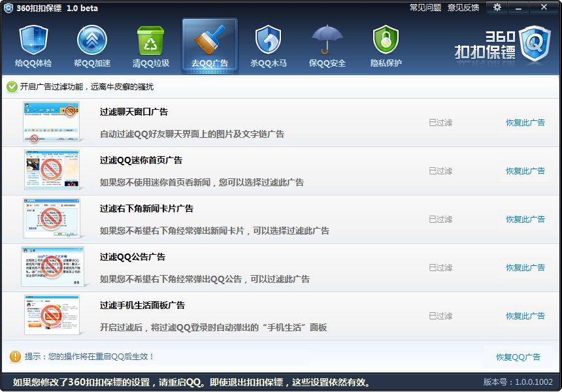Click 已过滤 status in 过滤QQ公告广告 row
This screenshot has height=392, width=562.
pos(440,268)
